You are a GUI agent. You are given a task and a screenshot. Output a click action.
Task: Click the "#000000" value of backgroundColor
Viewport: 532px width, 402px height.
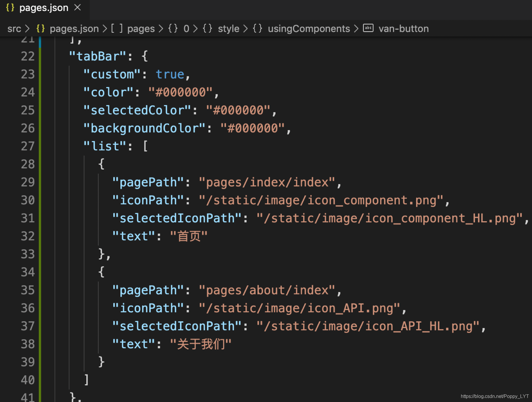click(x=253, y=128)
